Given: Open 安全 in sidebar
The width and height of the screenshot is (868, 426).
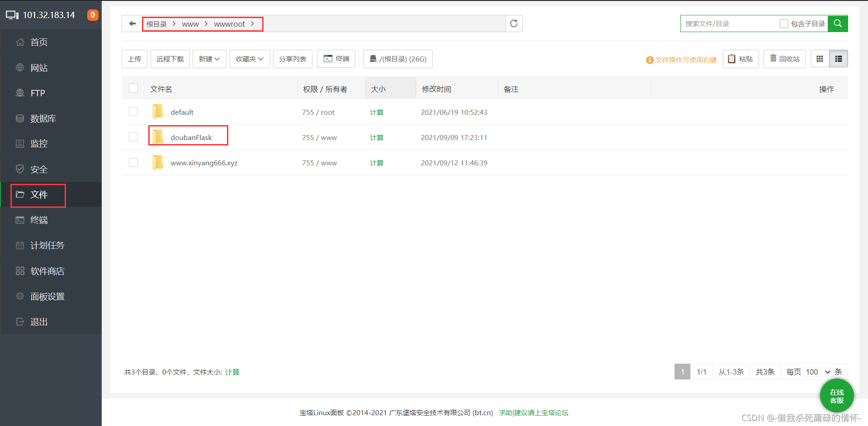Looking at the screenshot, I should [x=51, y=169].
